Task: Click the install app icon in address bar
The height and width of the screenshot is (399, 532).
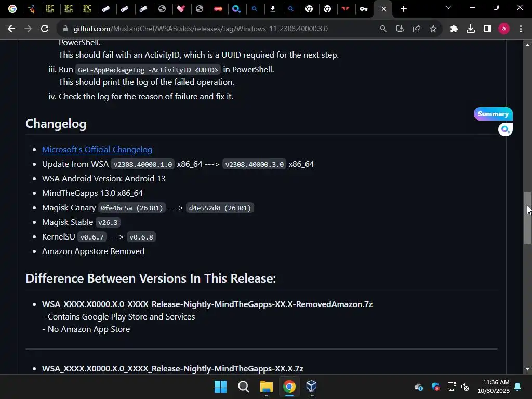Action: 400,29
